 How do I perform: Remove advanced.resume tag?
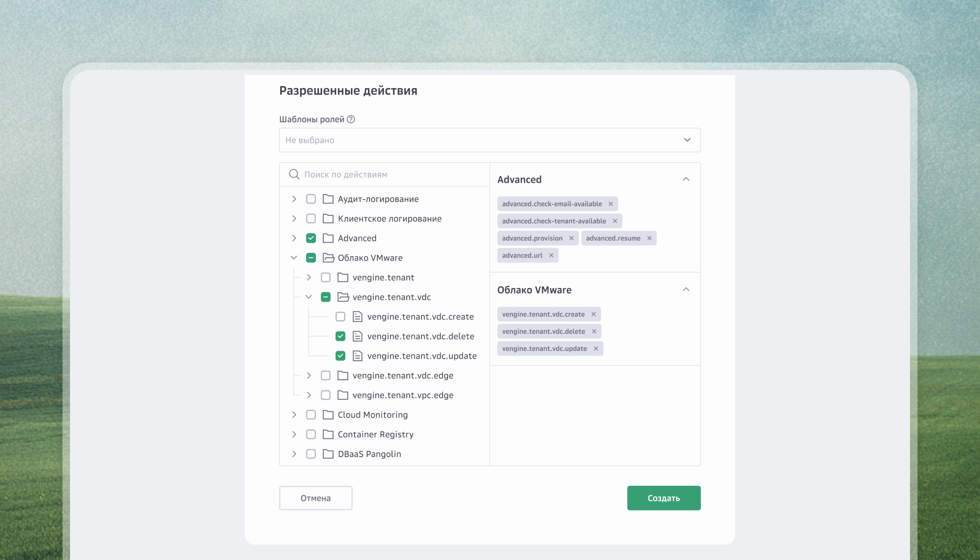(x=649, y=238)
